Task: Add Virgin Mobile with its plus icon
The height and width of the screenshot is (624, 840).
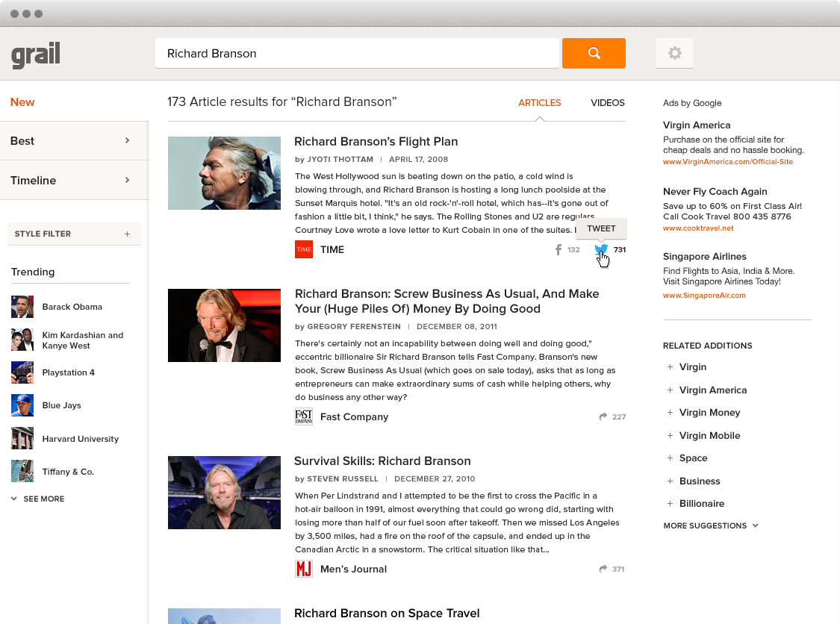Action: pyautogui.click(x=670, y=435)
